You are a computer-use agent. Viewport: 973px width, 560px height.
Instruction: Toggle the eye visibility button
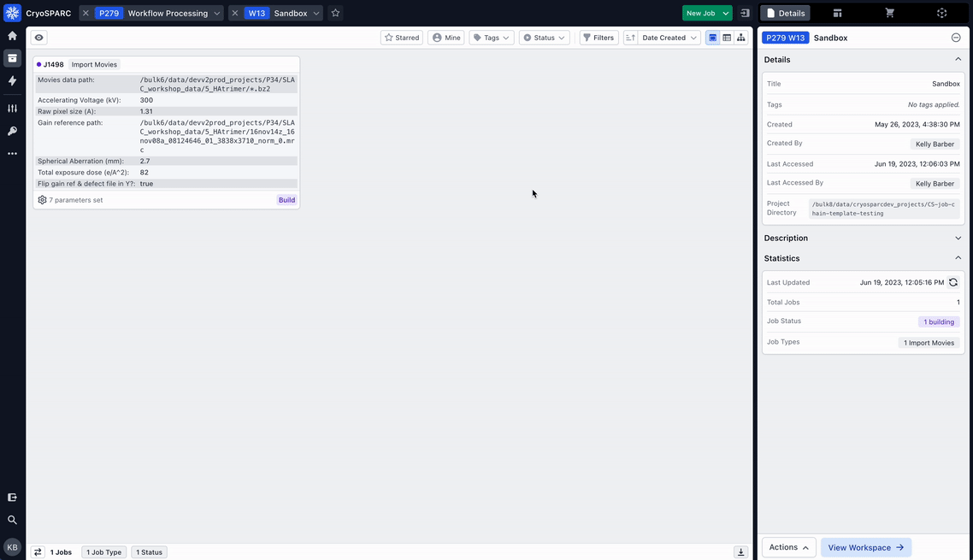click(38, 38)
